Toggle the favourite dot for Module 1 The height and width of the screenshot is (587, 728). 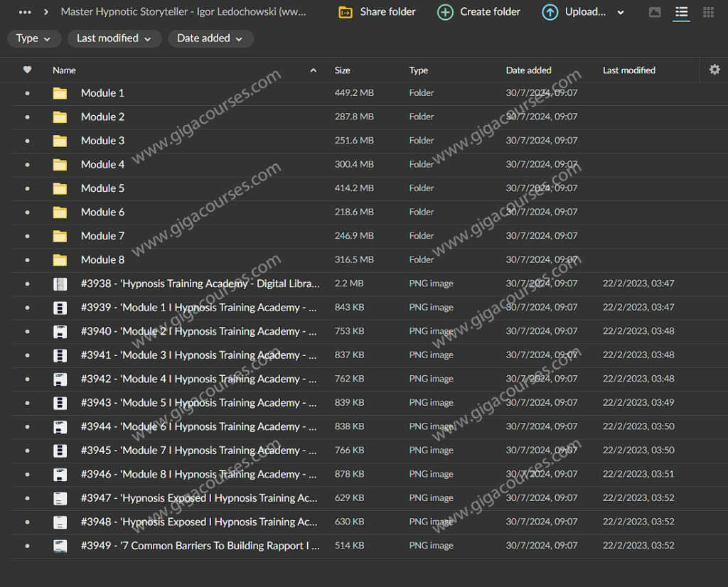click(27, 93)
